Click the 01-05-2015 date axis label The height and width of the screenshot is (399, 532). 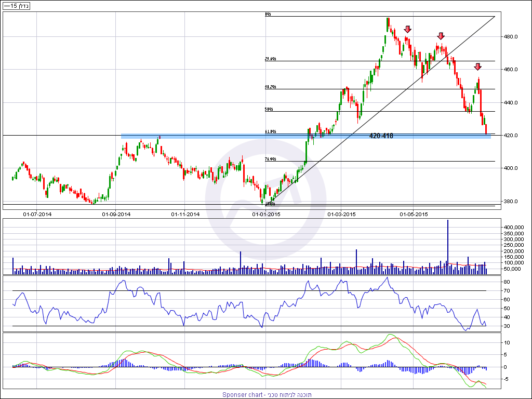(x=414, y=214)
